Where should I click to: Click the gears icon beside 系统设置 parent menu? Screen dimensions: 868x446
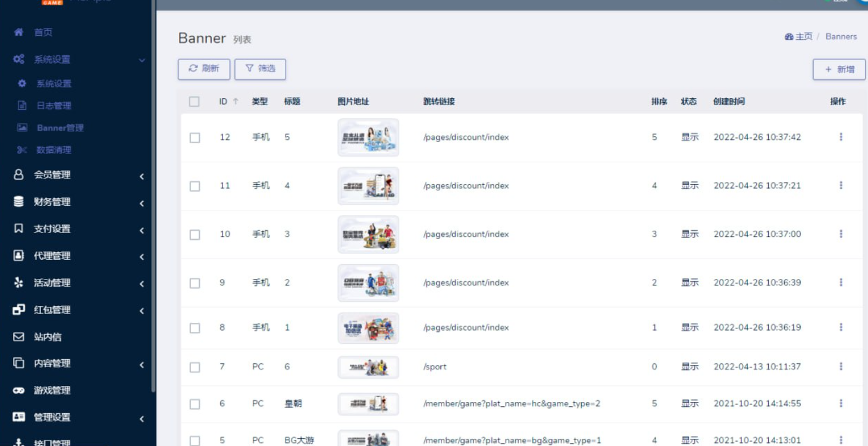click(x=19, y=59)
